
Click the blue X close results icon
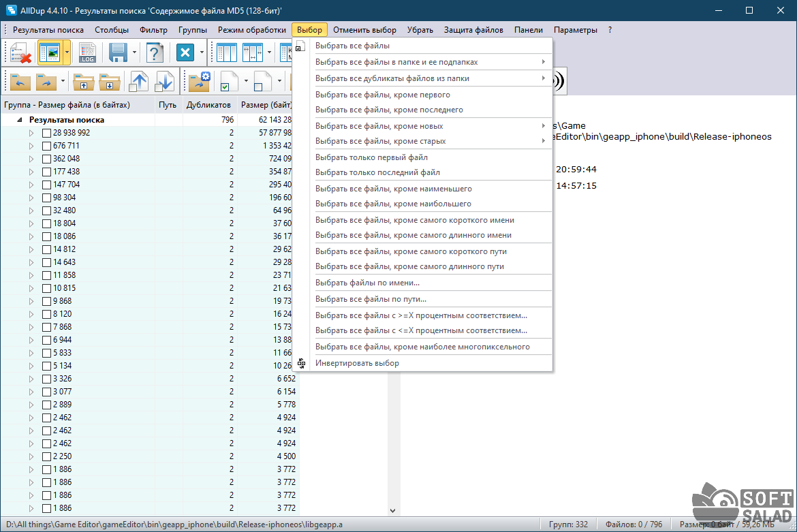coord(185,52)
